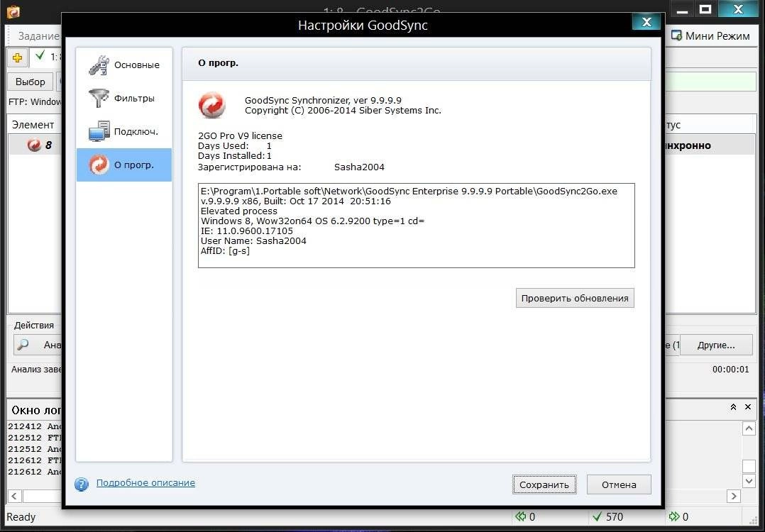The width and height of the screenshot is (765, 532).
Task: Click inside the system info text box
Action: pos(416,226)
